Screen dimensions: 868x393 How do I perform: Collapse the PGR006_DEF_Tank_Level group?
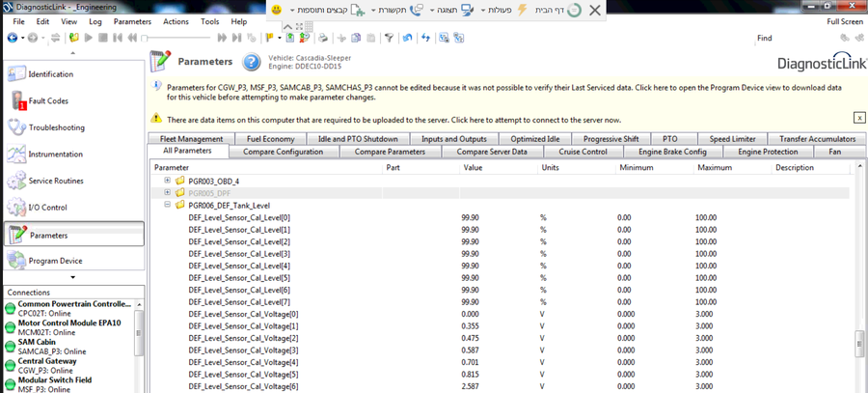[168, 205]
